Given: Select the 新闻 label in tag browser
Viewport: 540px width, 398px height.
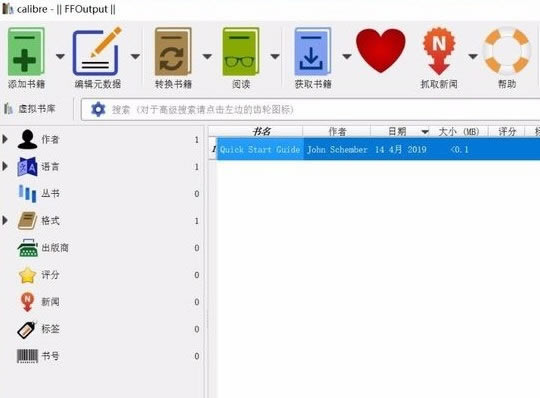Looking at the screenshot, I should click(x=50, y=302).
